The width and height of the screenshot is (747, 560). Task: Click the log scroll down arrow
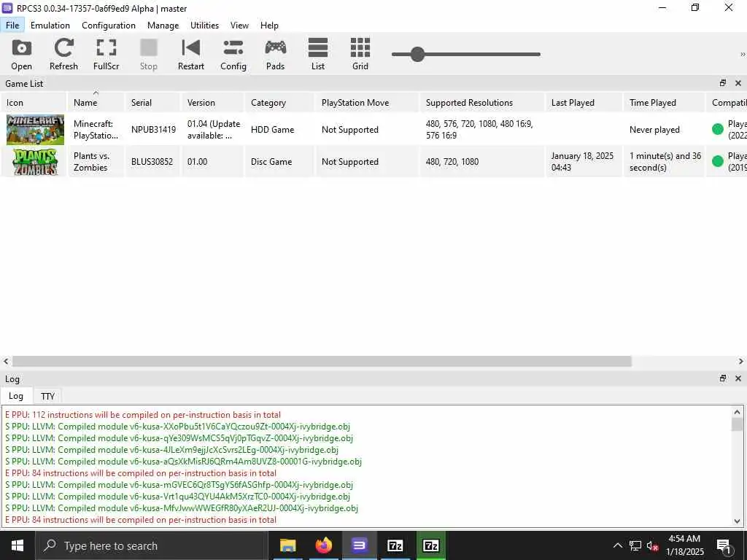pos(737,521)
